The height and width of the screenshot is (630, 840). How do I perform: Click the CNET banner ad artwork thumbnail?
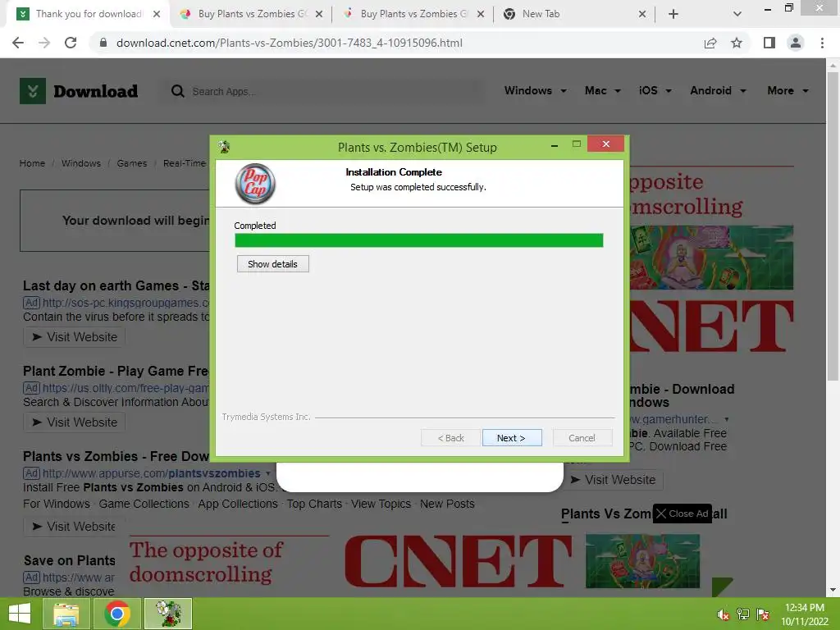click(x=642, y=561)
